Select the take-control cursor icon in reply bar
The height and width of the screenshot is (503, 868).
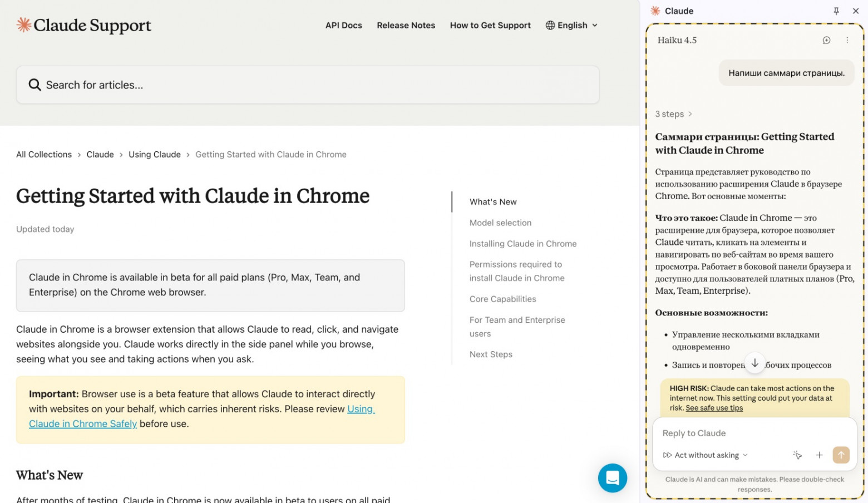[797, 455]
